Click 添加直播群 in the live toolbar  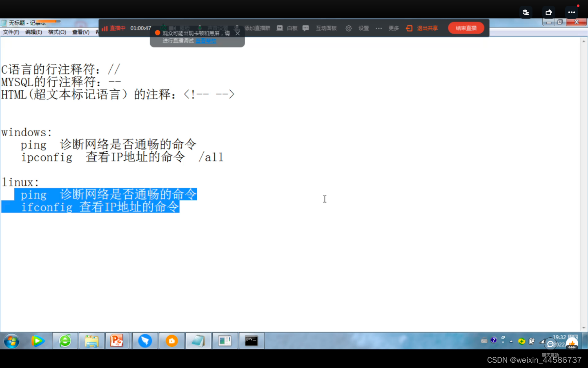tap(258, 28)
